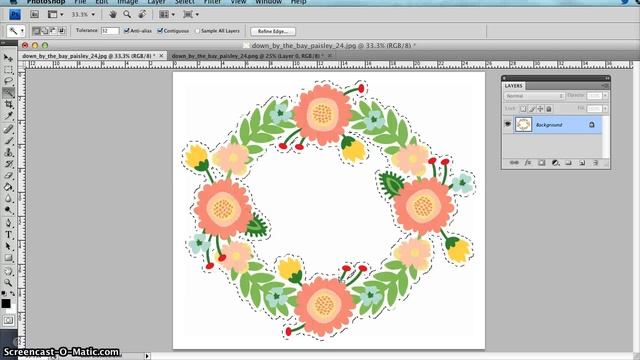This screenshot has width=640, height=360.
Task: Open the Filter menu
Action: point(212,2)
